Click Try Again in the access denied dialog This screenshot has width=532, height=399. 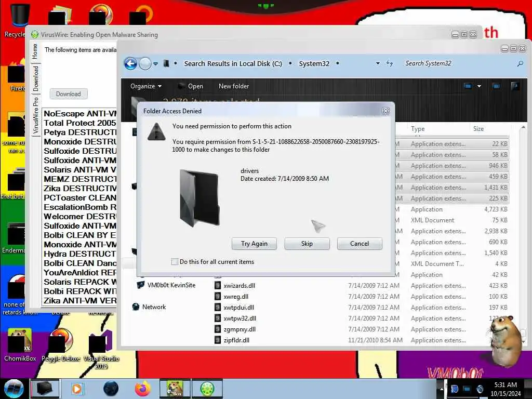254,244
